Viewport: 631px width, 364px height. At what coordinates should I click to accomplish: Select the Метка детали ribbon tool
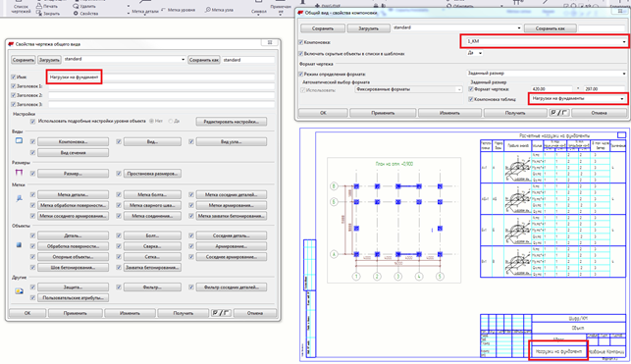145,7
